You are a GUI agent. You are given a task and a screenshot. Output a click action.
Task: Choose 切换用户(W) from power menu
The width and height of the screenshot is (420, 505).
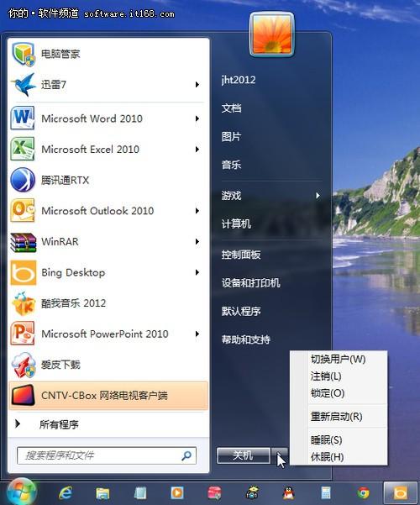tap(339, 359)
